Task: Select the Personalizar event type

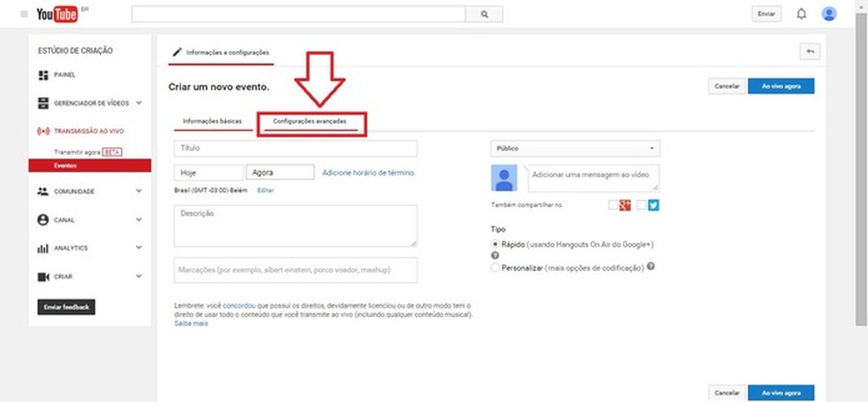Action: coord(495,268)
